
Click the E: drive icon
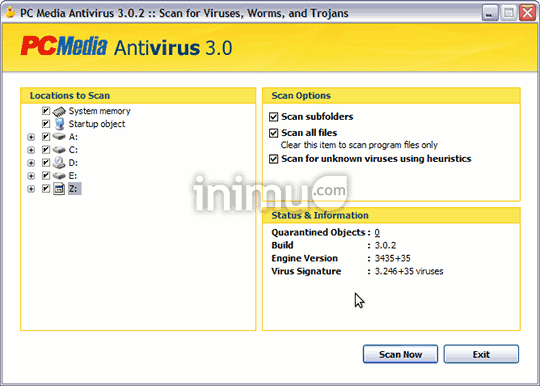click(x=59, y=176)
